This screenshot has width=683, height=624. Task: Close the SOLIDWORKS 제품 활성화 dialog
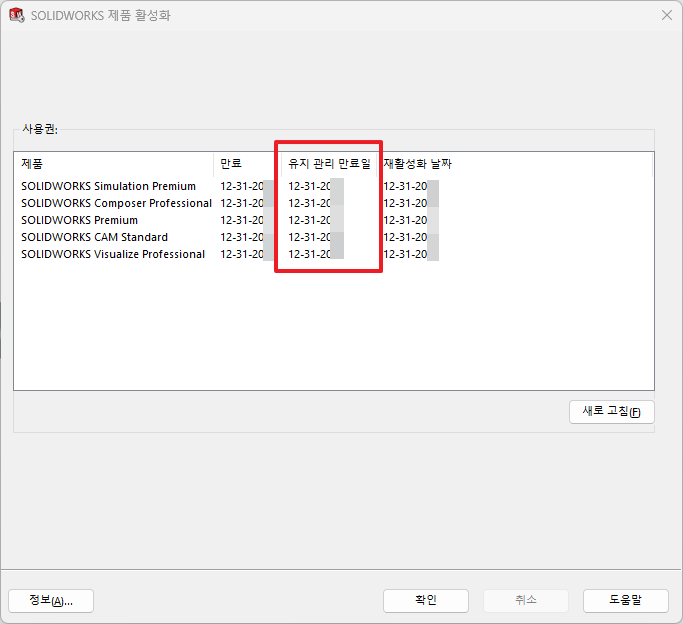666,15
